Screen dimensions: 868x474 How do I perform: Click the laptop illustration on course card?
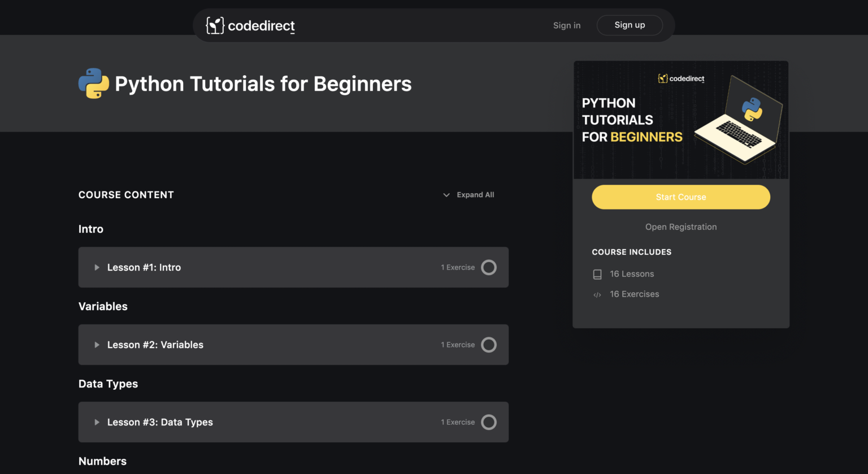point(739,121)
